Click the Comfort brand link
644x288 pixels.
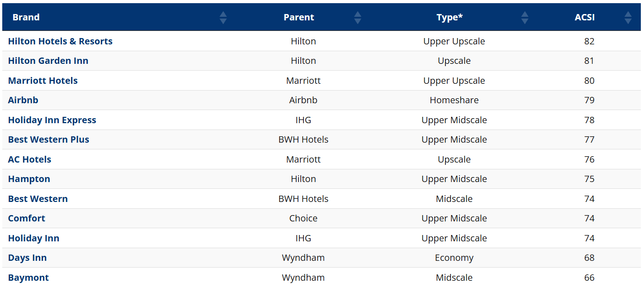tap(27, 218)
